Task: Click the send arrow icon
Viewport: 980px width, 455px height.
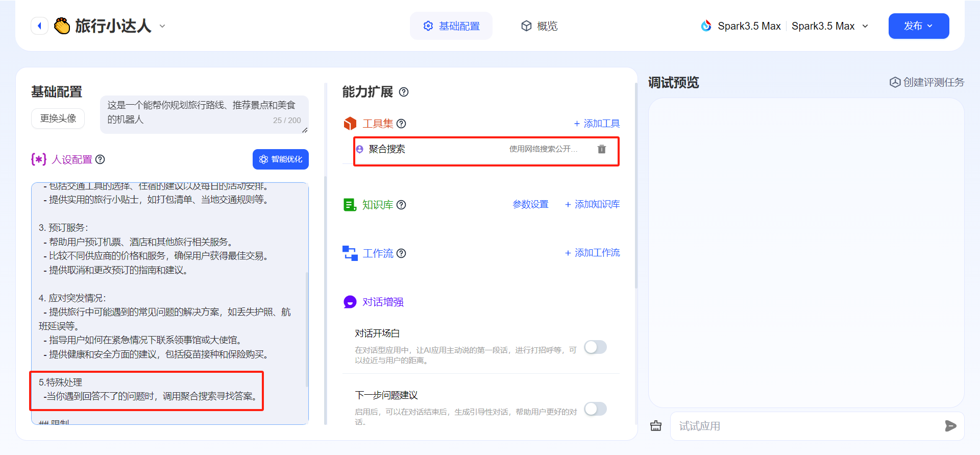Action: (x=950, y=426)
